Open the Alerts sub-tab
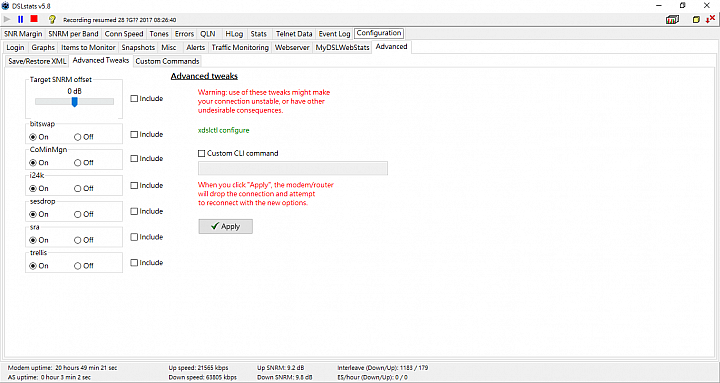The width and height of the screenshot is (720, 383). 196,47
